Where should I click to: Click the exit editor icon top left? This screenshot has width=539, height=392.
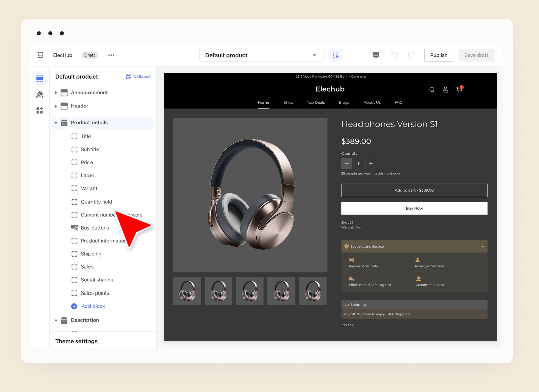pyautogui.click(x=40, y=55)
